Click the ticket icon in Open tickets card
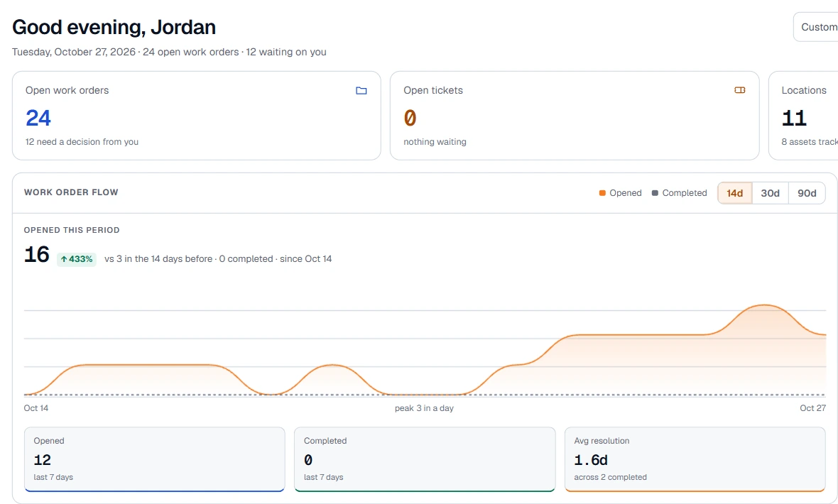Image resolution: width=838 pixels, height=504 pixels. click(740, 90)
